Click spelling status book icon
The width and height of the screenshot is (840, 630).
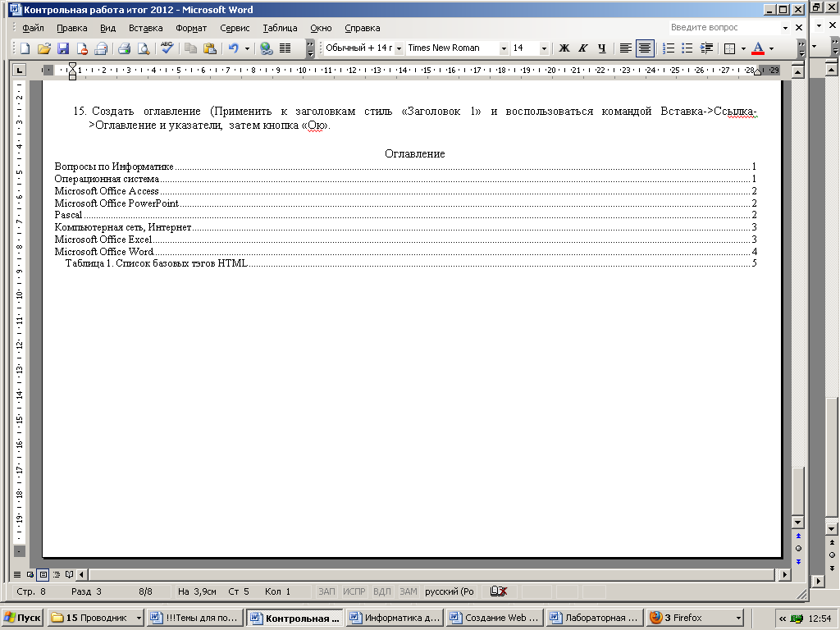click(498, 591)
